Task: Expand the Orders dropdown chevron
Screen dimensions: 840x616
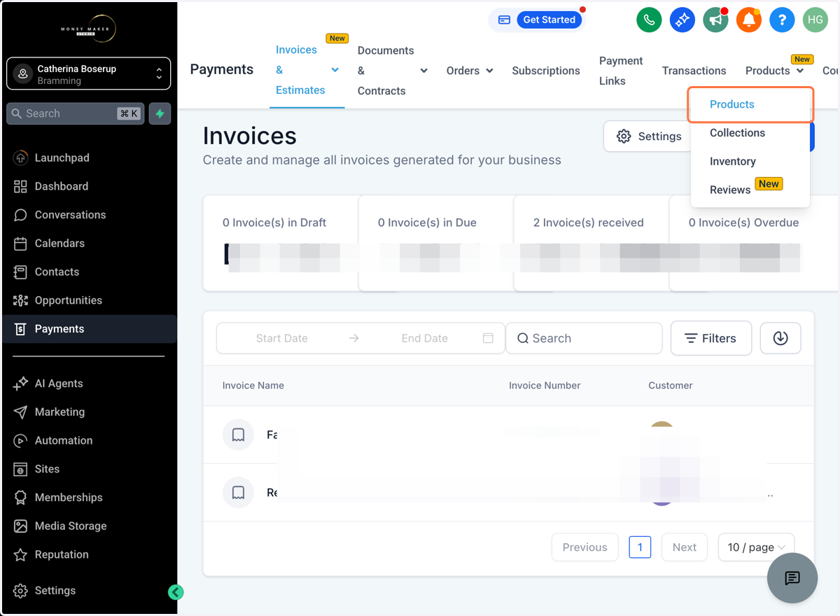Action: coord(489,71)
